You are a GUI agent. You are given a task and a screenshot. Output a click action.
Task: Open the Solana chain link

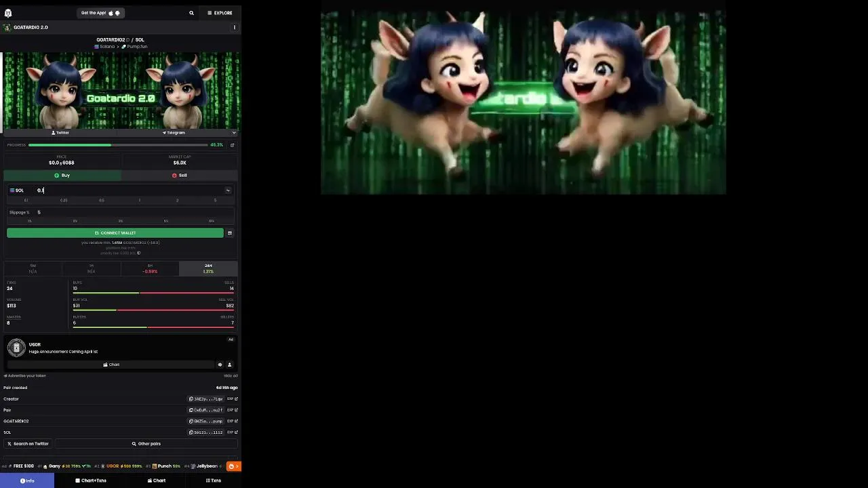pos(105,47)
